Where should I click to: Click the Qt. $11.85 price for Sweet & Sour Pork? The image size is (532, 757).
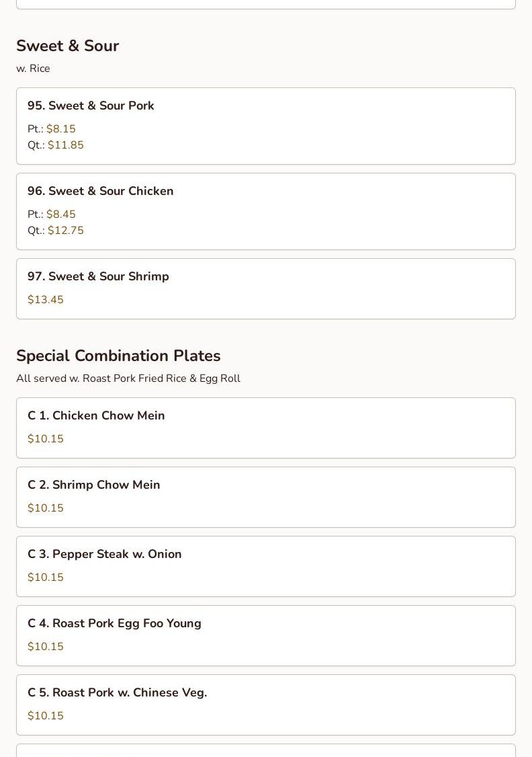(x=56, y=145)
